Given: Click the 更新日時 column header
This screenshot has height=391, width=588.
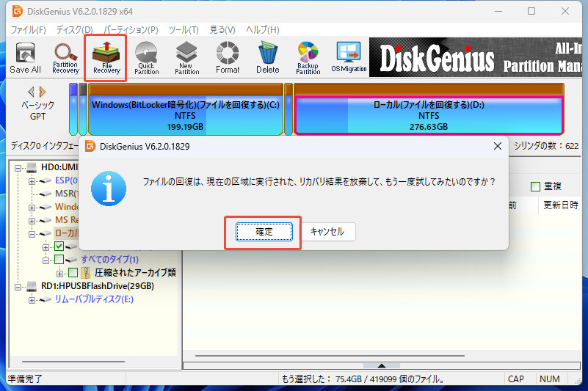Looking at the screenshot, I should [x=561, y=205].
